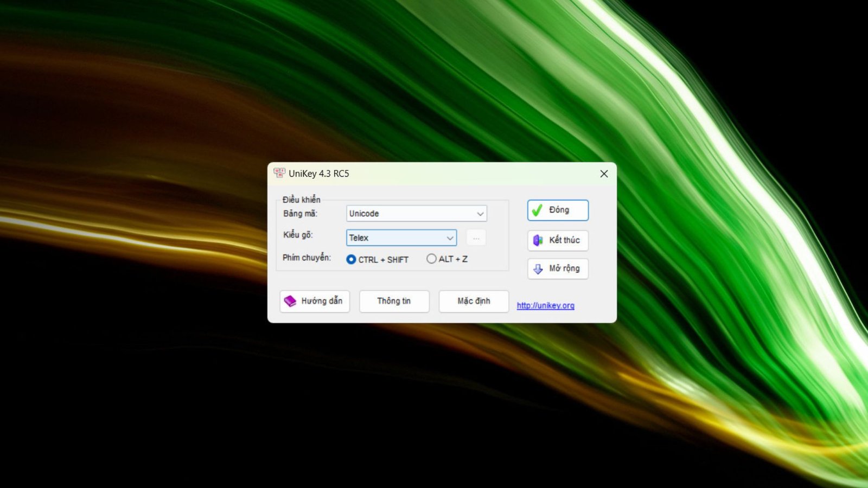Show the Thông tin about dialog
This screenshot has width=868, height=488.
coord(394,301)
